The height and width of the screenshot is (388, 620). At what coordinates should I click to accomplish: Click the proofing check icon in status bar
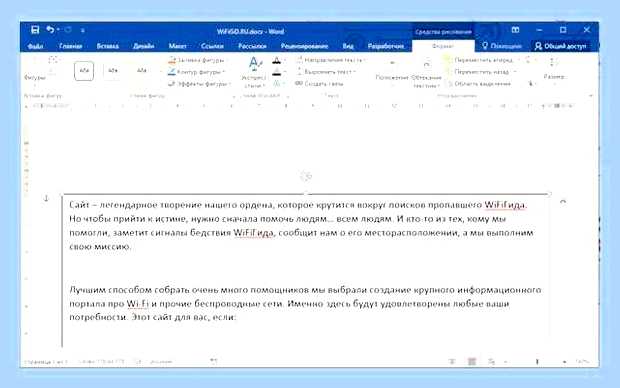138,362
